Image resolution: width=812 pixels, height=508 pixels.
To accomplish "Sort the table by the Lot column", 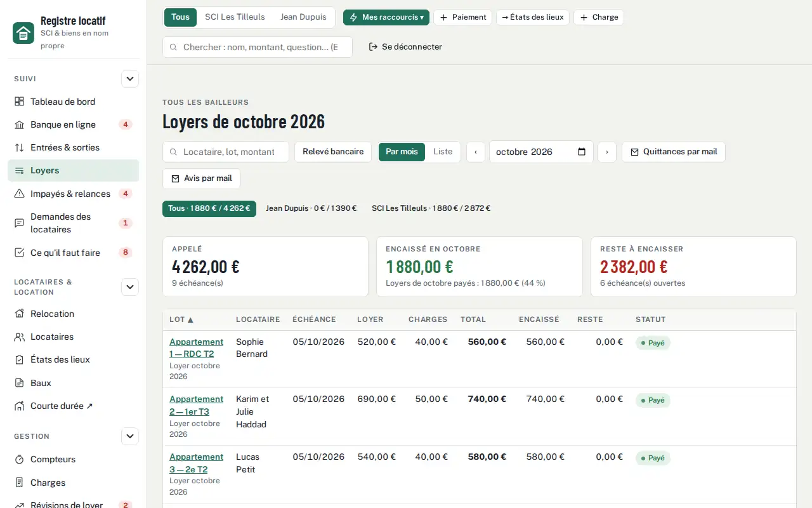I will pyautogui.click(x=181, y=319).
